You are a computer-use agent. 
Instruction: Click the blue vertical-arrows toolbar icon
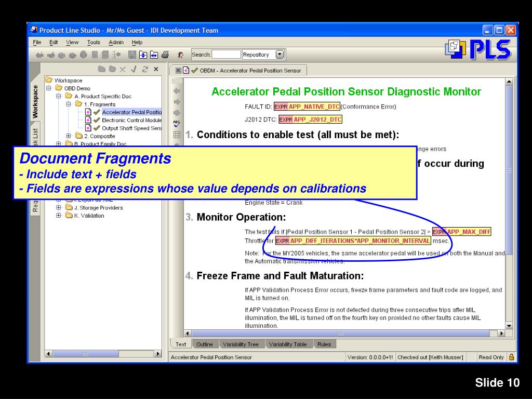point(143,55)
